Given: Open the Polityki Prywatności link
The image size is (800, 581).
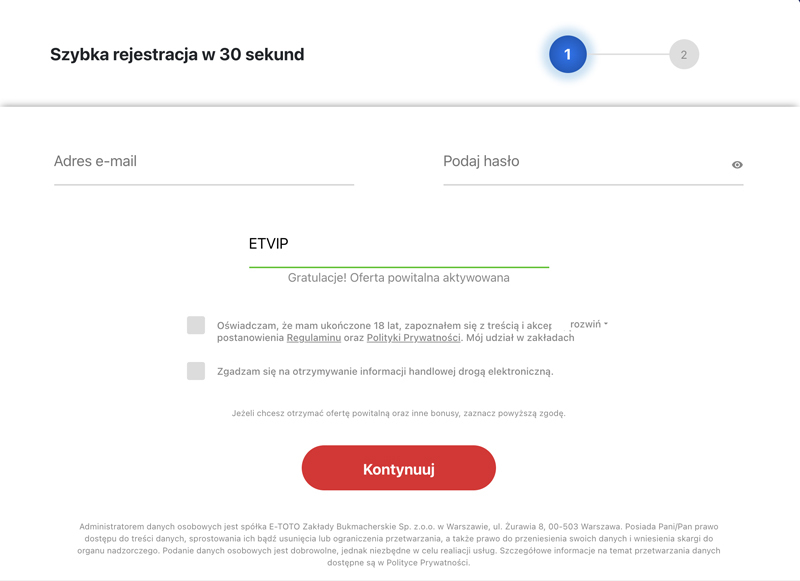Looking at the screenshot, I should click(x=413, y=338).
